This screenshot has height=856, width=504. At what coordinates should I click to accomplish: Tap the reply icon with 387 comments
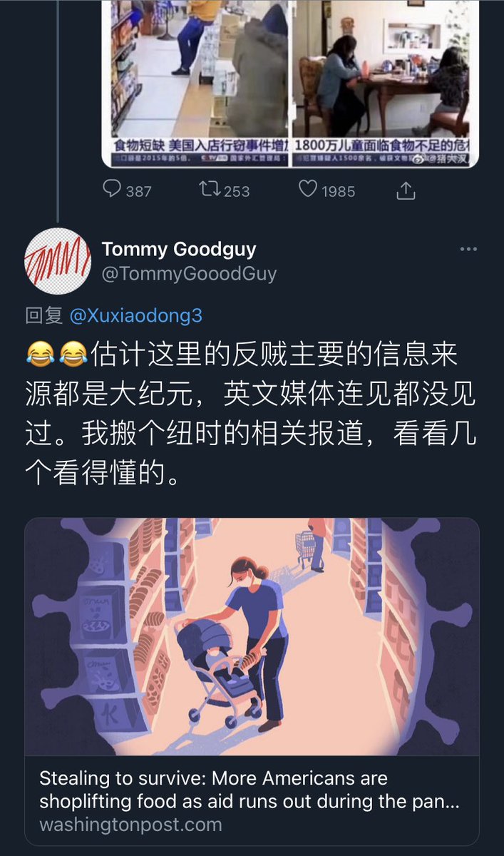[112, 190]
